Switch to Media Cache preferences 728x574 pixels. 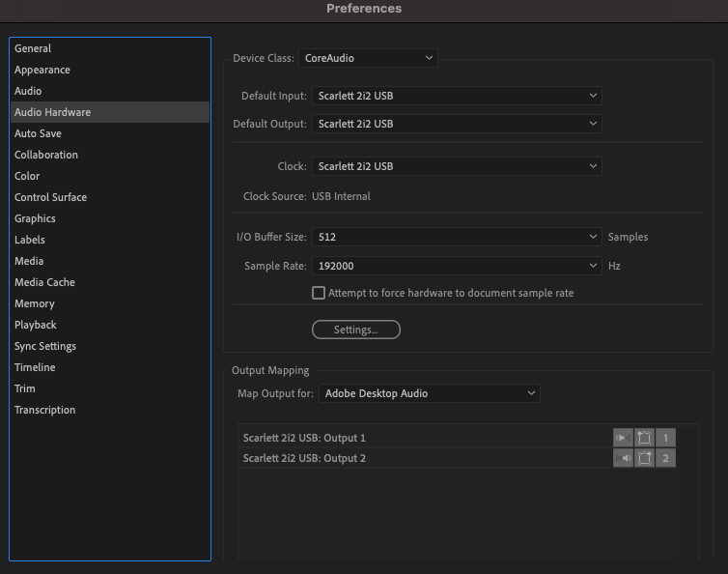(x=44, y=282)
